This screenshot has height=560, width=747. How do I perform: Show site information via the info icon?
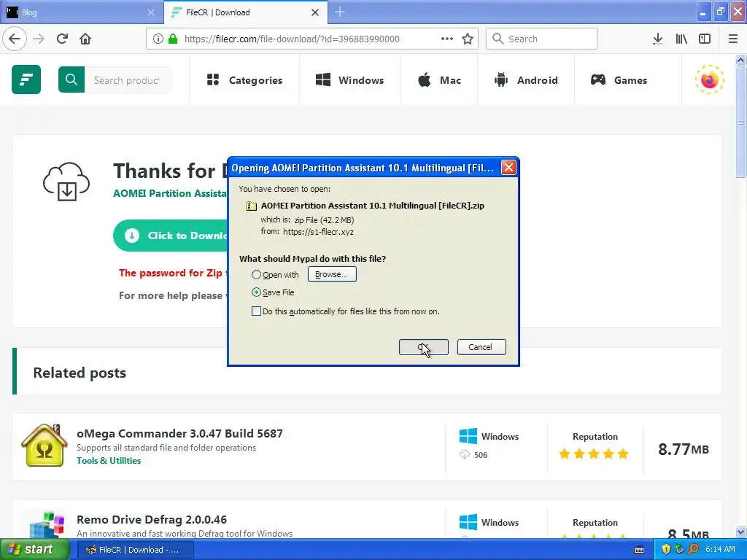click(158, 39)
